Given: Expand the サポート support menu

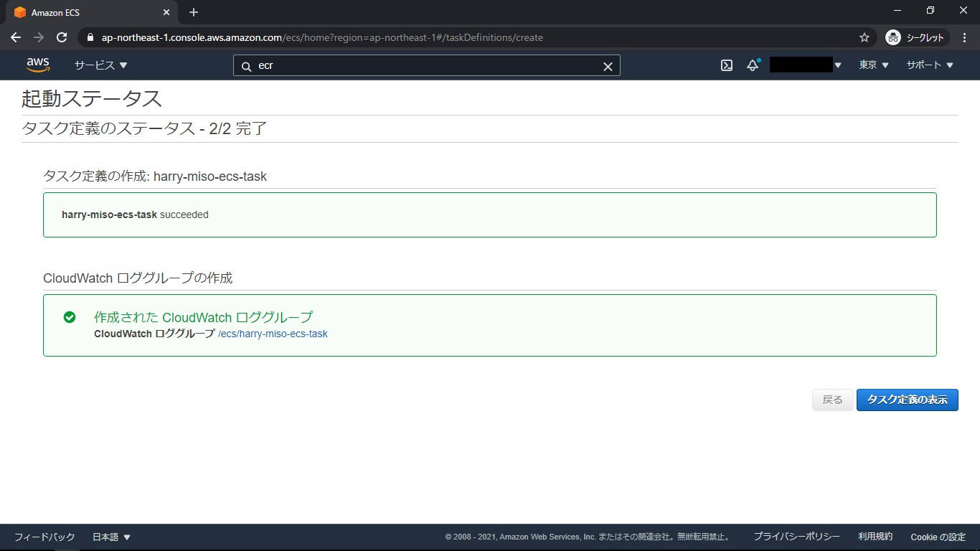Looking at the screenshot, I should pyautogui.click(x=930, y=65).
